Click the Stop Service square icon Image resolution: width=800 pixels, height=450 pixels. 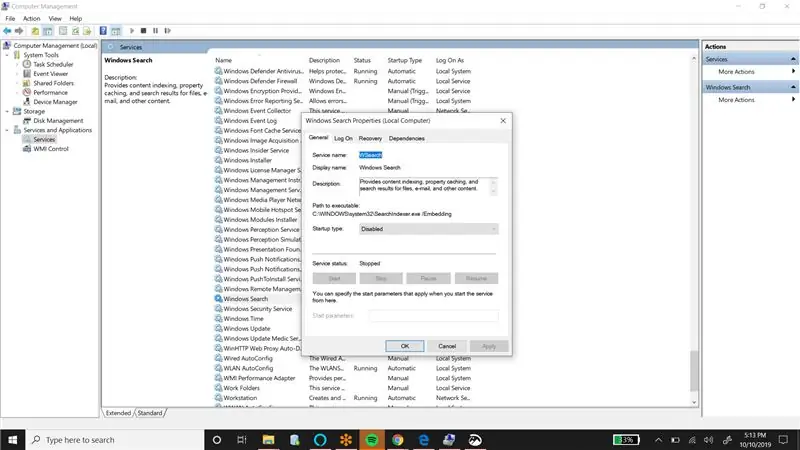pyautogui.click(x=143, y=31)
